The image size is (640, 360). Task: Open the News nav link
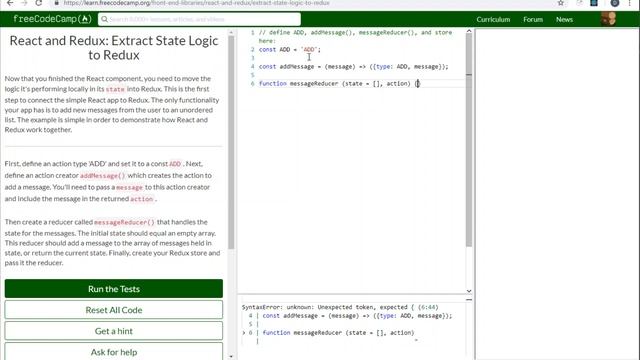pos(564,19)
